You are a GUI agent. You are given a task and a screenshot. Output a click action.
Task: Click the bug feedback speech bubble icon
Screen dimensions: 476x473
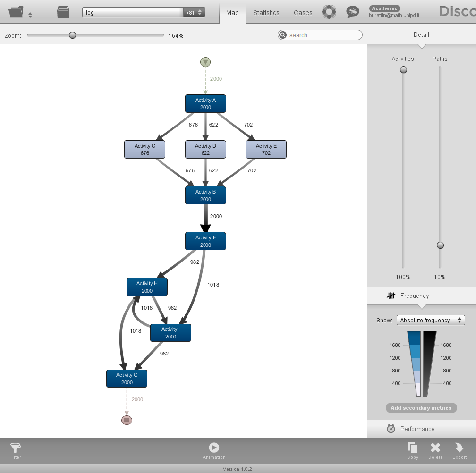coord(352,12)
